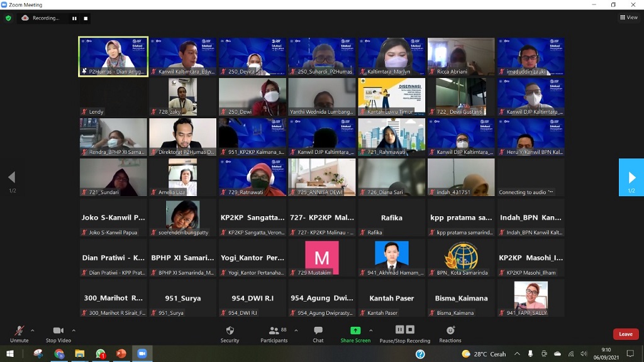
Task: Open the View layout menu
Action: tap(628, 18)
